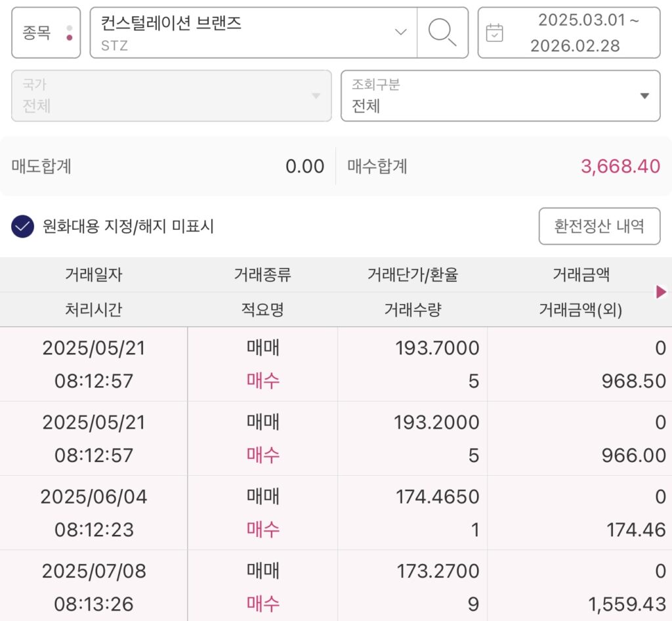672x621 pixels.
Task: Select amount 1,559.43 cell
Action: (x=627, y=605)
